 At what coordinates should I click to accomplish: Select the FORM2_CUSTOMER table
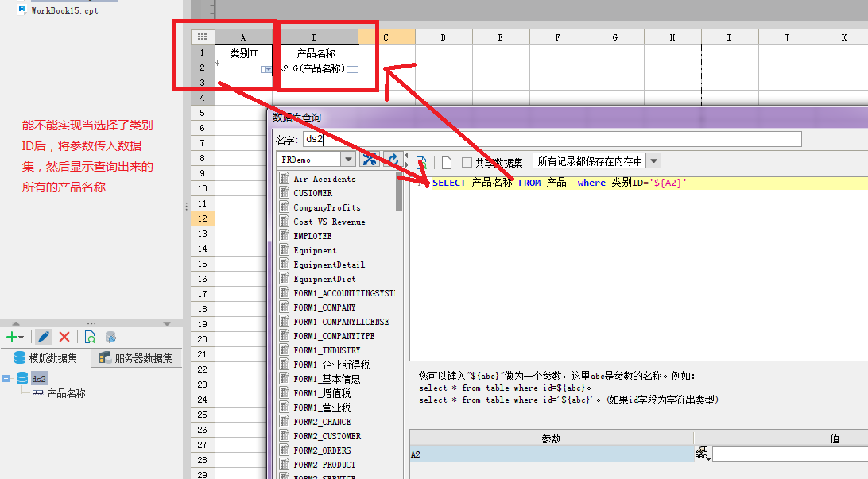point(327,436)
